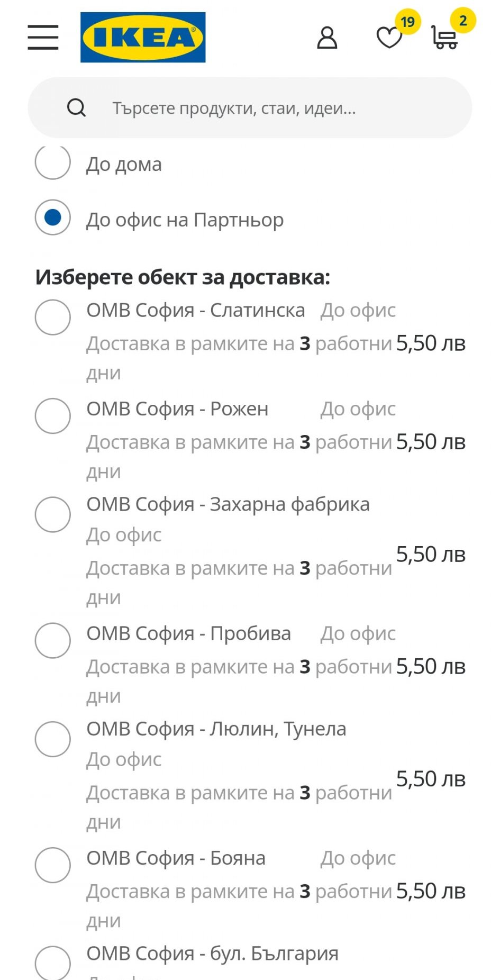Choose OMB София - Рожен office
Screen dimensions: 500x980
coord(53,416)
